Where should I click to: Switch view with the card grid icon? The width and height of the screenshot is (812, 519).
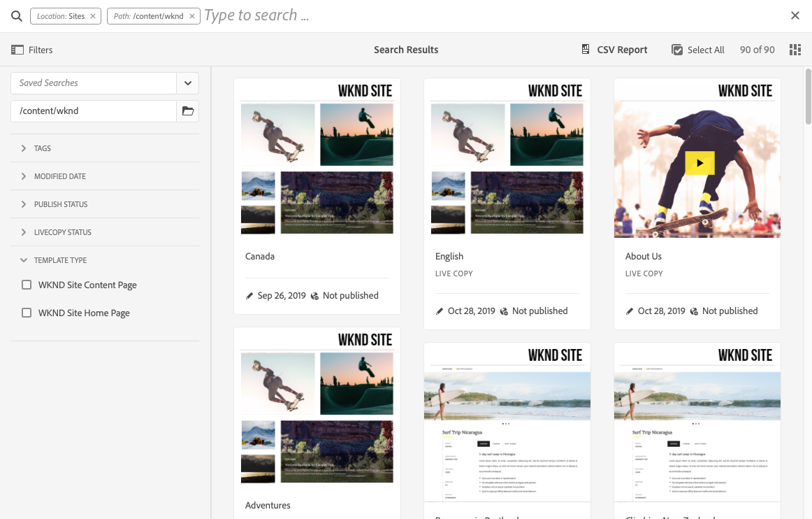[x=795, y=50]
